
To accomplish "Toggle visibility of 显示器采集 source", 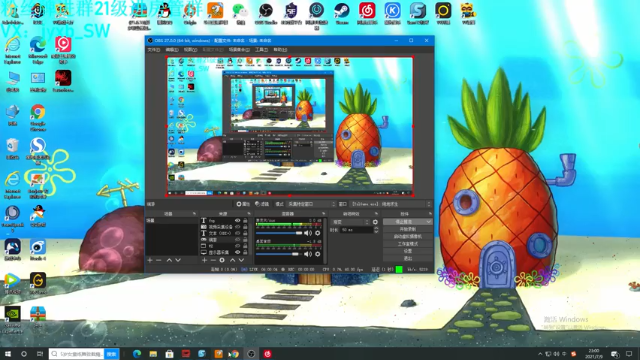I will 238,252.
